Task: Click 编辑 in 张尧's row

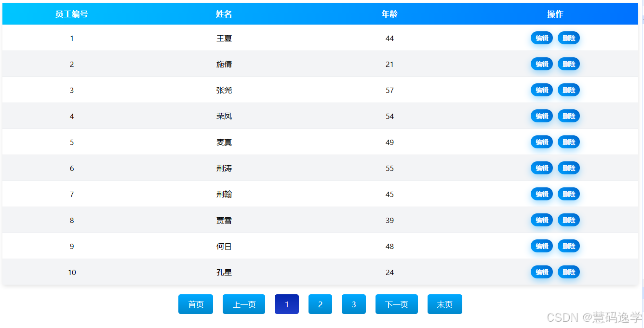Action: pyautogui.click(x=542, y=90)
